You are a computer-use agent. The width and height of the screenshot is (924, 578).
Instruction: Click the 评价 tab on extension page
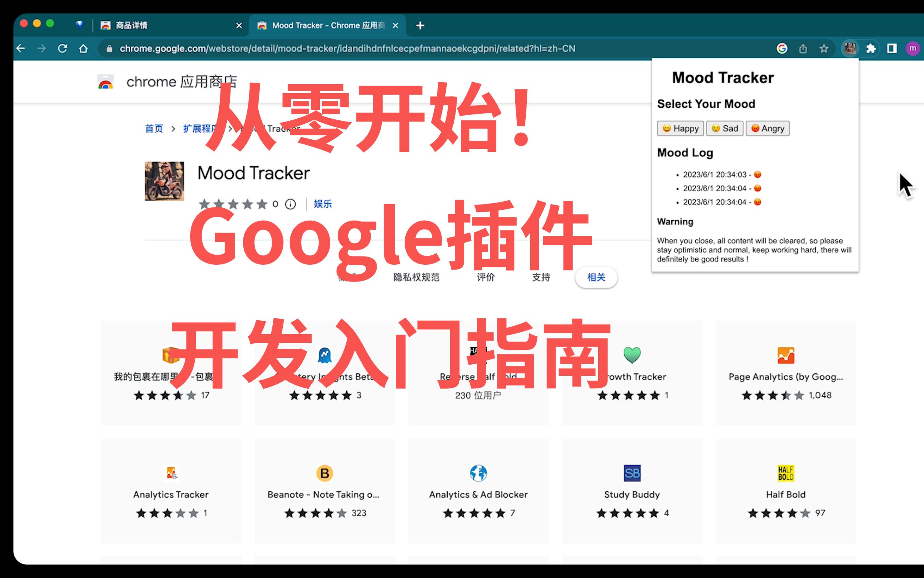click(x=486, y=277)
